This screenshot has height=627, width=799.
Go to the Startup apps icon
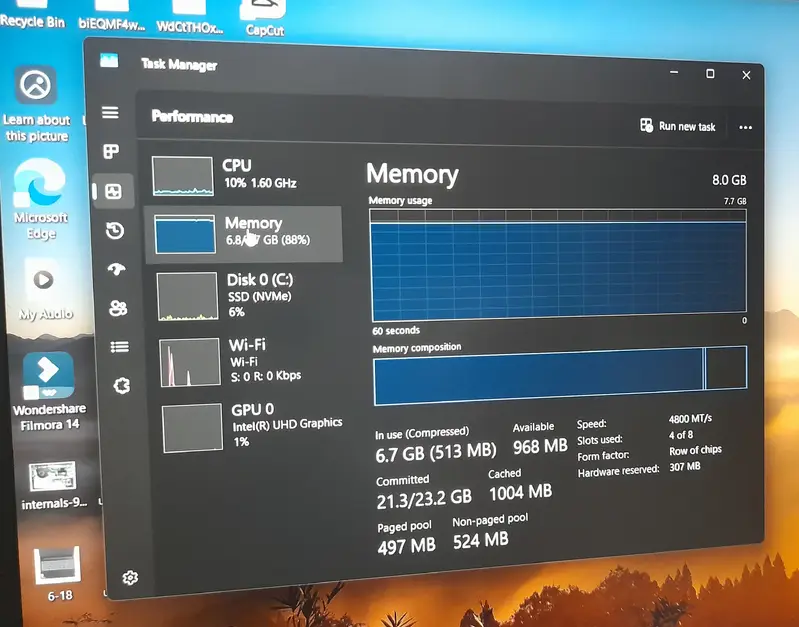click(117, 270)
